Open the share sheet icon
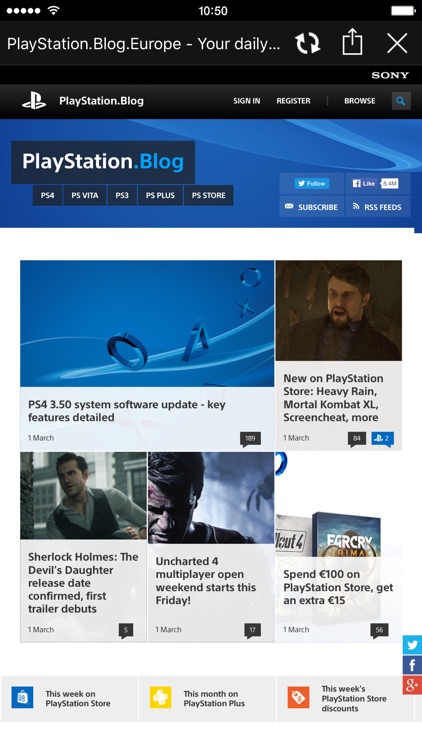This screenshot has width=422, height=750. click(352, 42)
